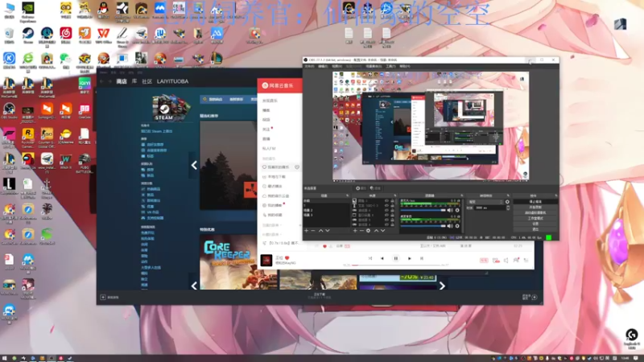
Task: Open NetEase Music playlist queue icon
Action: point(526,260)
